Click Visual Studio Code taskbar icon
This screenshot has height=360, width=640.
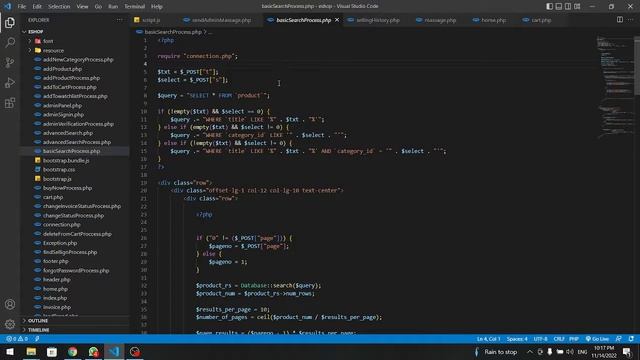pos(114,351)
